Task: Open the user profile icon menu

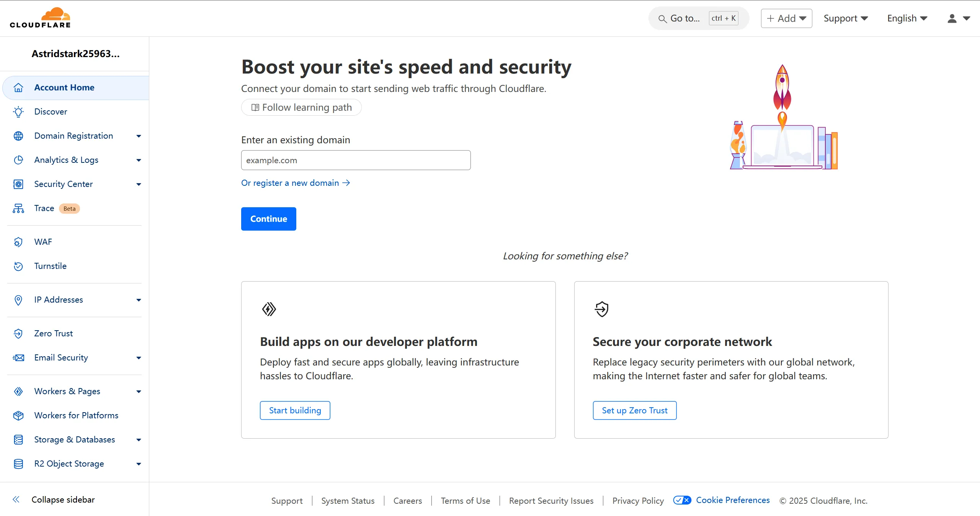Action: click(958, 18)
